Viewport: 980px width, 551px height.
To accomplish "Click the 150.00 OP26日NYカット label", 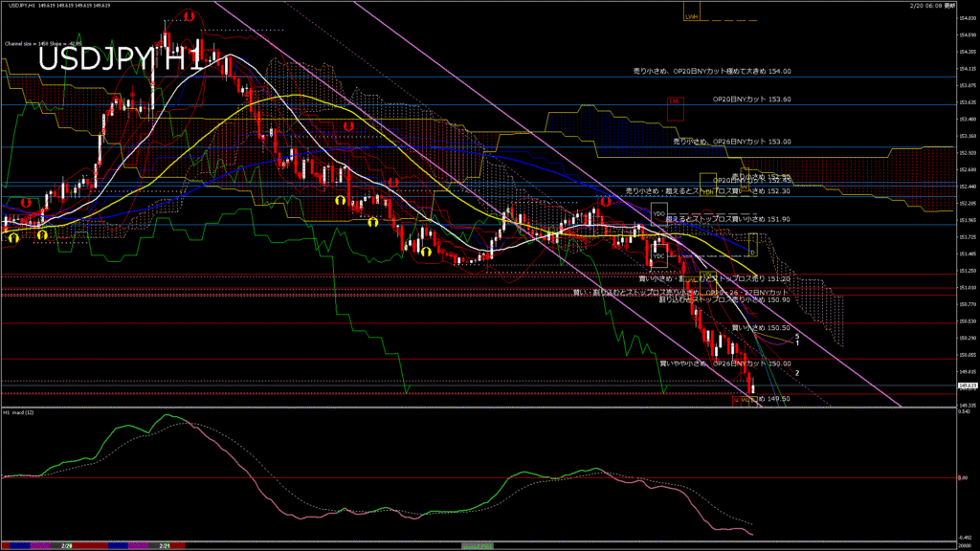I will pyautogui.click(x=725, y=364).
